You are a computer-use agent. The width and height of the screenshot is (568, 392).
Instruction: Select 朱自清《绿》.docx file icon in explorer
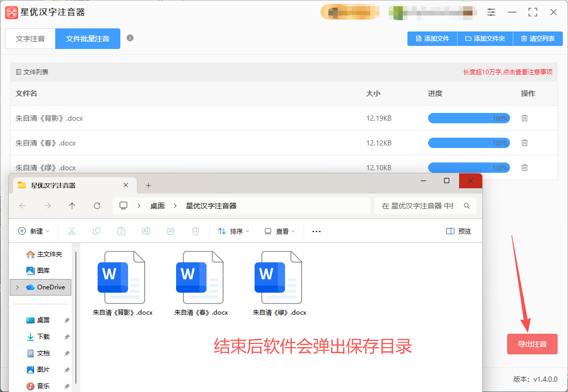[x=279, y=279]
